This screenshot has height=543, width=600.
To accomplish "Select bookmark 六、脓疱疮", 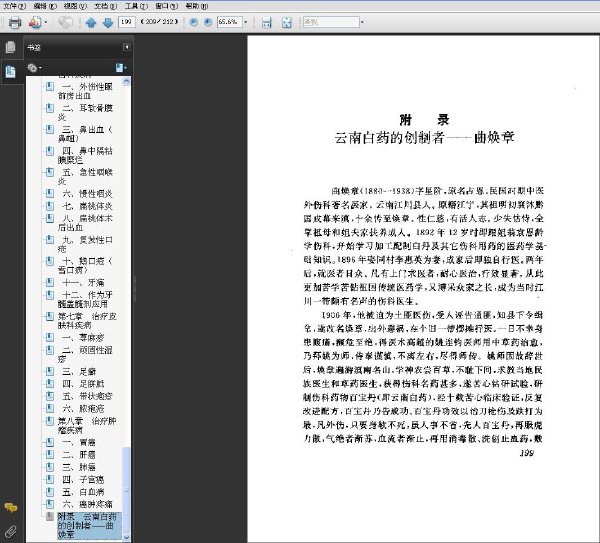I will (83, 409).
